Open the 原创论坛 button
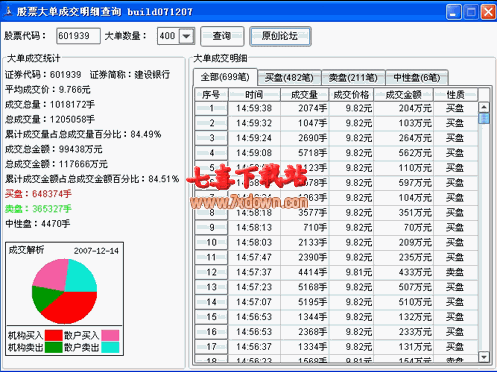497x372 pixels. [280, 36]
